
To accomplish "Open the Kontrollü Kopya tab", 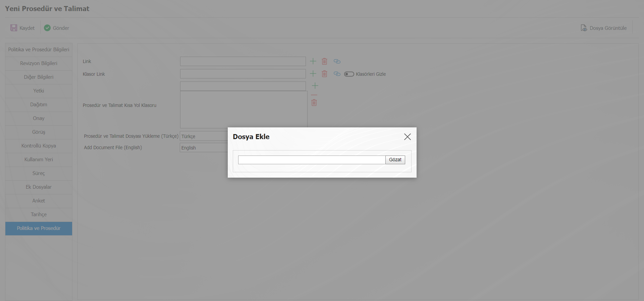I will tap(39, 146).
